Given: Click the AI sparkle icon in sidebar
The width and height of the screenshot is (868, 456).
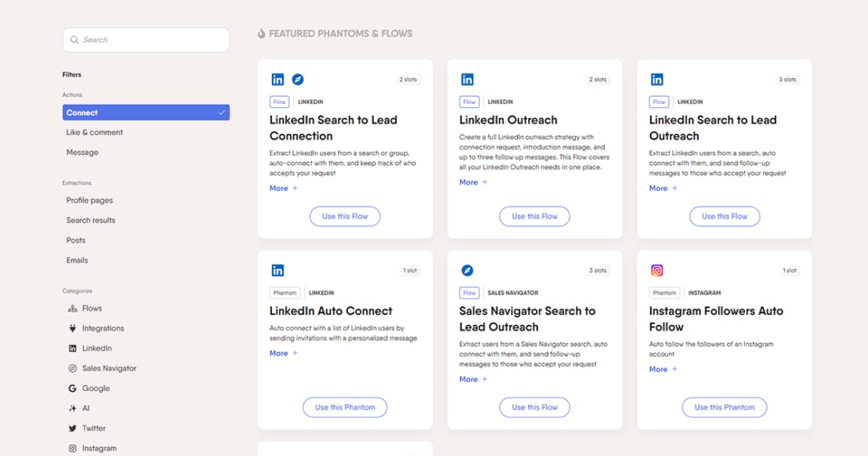Looking at the screenshot, I should click(x=72, y=408).
